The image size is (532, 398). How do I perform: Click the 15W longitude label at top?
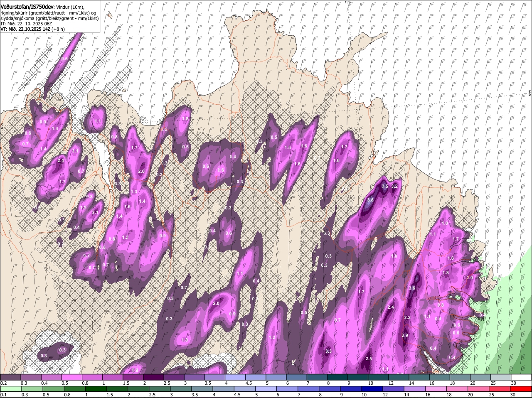tap(348, 2)
